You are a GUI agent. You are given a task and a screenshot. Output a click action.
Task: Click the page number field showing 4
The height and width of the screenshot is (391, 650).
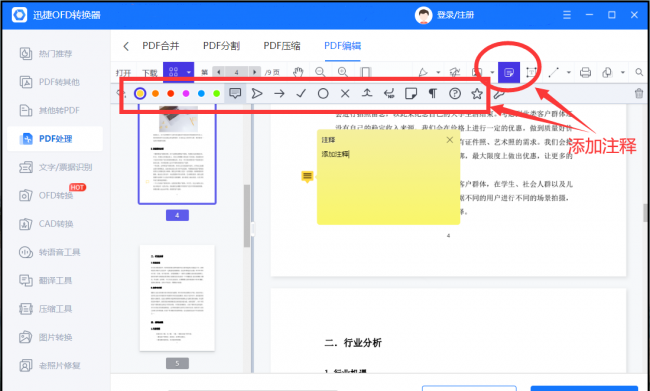tap(237, 72)
